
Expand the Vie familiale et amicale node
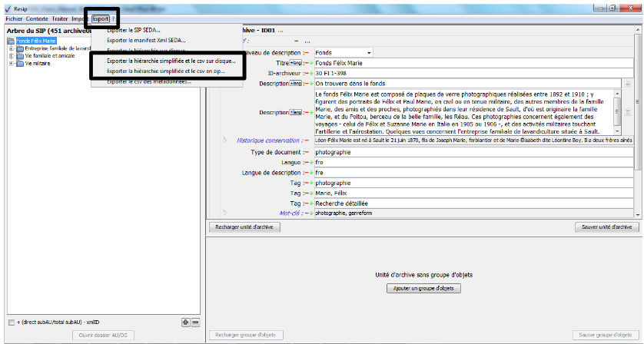(x=11, y=56)
